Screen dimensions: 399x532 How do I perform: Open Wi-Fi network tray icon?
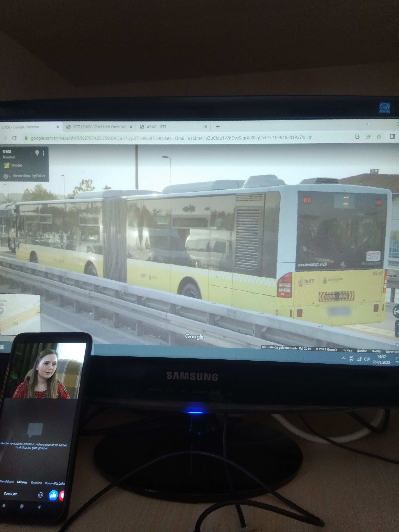click(x=359, y=359)
